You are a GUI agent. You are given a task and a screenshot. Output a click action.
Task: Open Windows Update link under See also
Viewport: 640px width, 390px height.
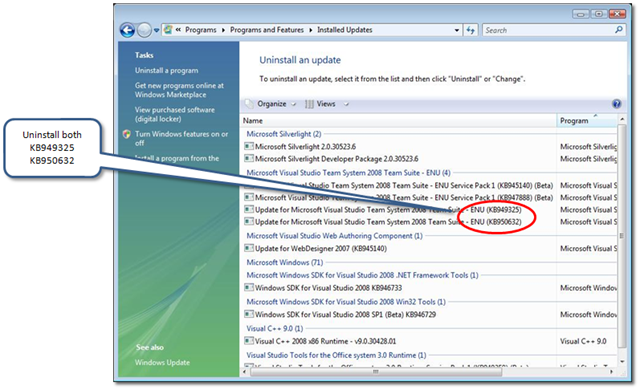[162, 363]
